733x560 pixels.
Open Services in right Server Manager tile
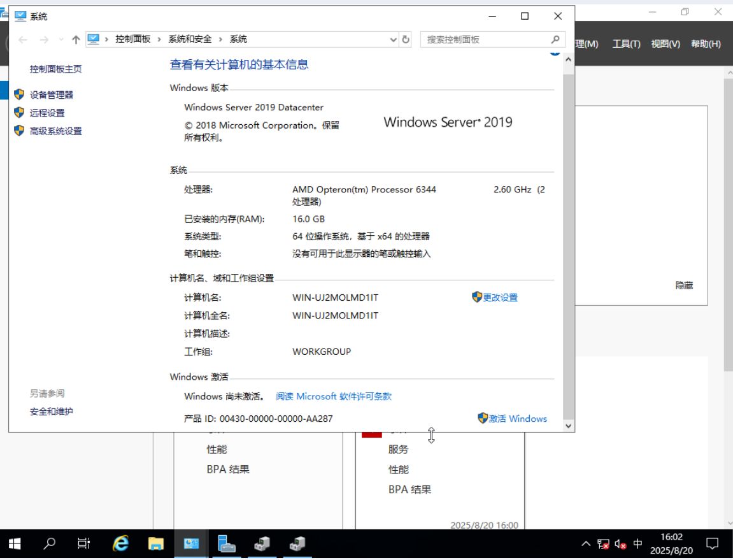pos(398,450)
